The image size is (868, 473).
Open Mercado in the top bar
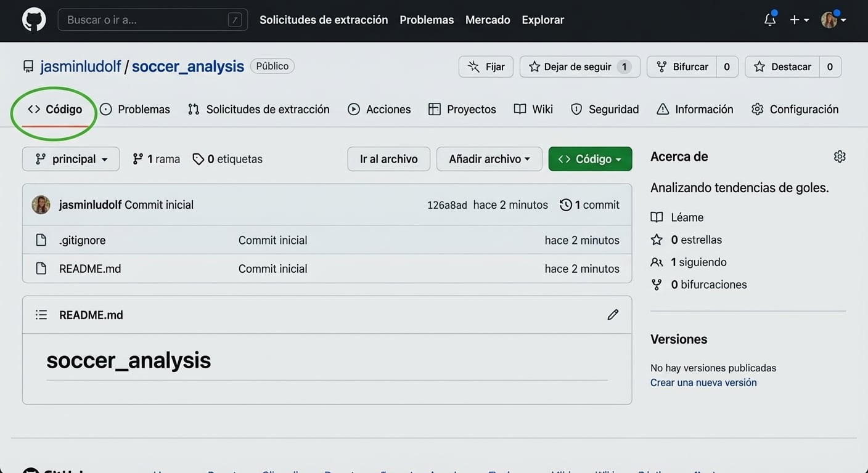488,20
